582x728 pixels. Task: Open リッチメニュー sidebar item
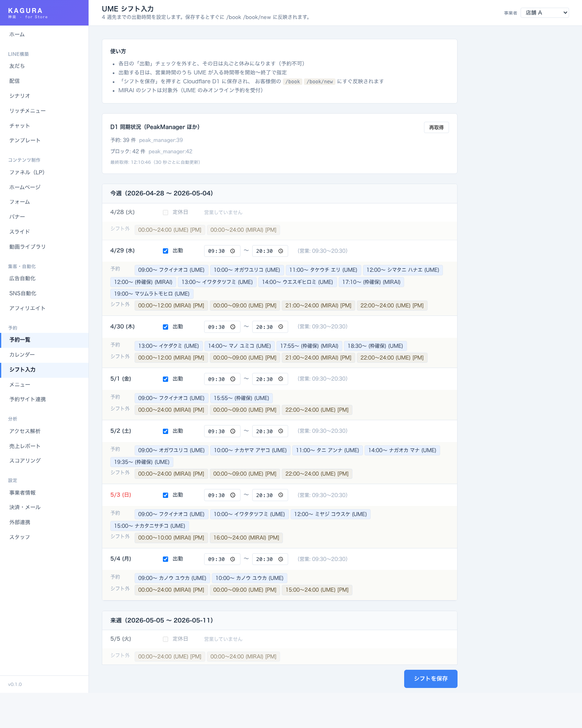(x=27, y=111)
